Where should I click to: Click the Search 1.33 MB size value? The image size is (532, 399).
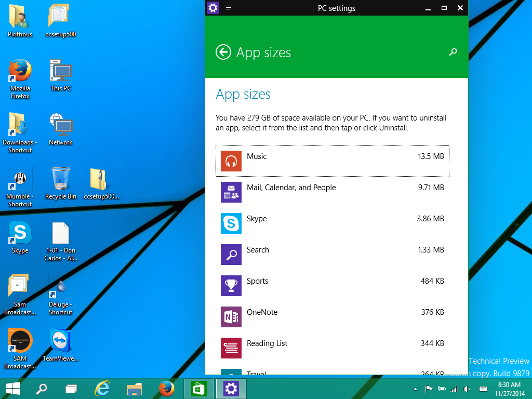click(x=431, y=250)
